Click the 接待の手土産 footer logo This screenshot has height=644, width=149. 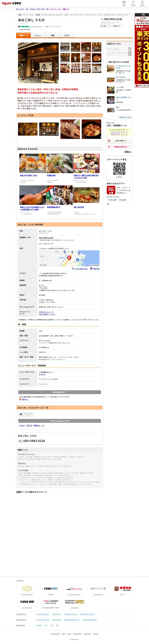pos(98,588)
